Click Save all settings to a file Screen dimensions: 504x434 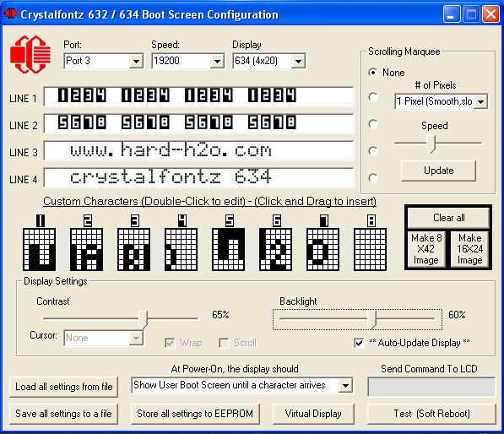click(x=63, y=414)
